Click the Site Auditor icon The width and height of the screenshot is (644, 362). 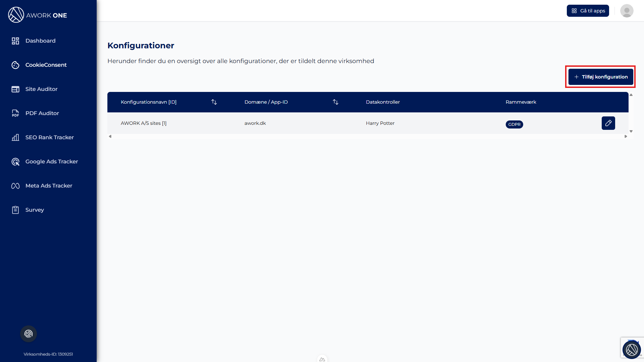coord(15,89)
